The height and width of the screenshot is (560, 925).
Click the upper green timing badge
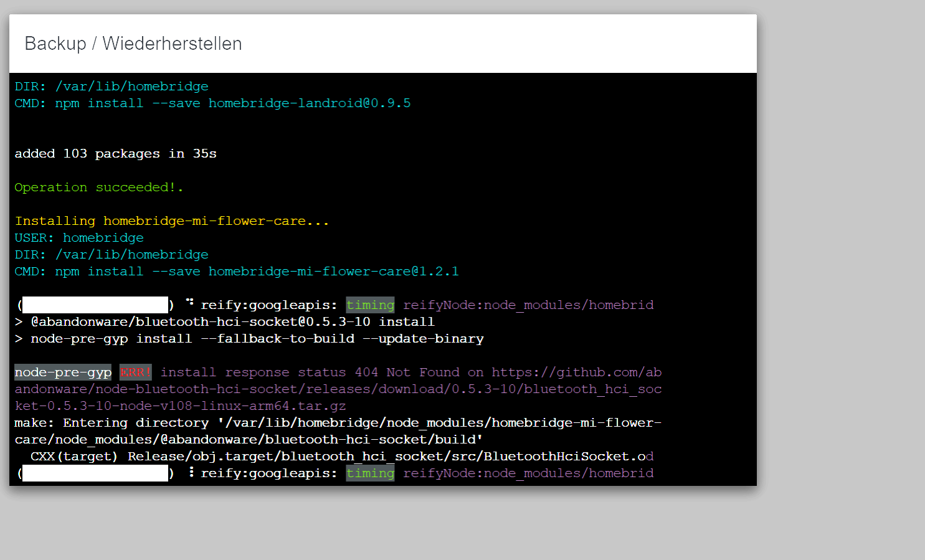click(370, 305)
